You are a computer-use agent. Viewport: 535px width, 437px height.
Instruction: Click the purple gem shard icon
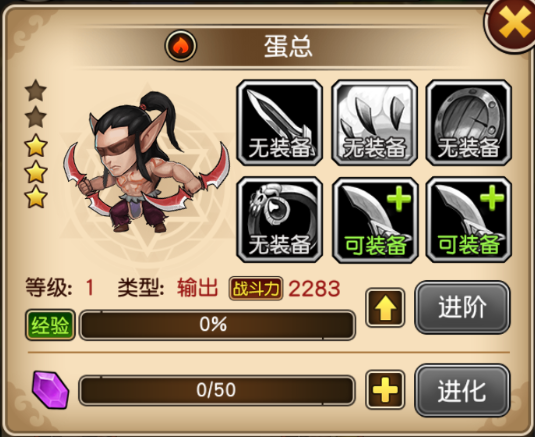tap(50, 390)
